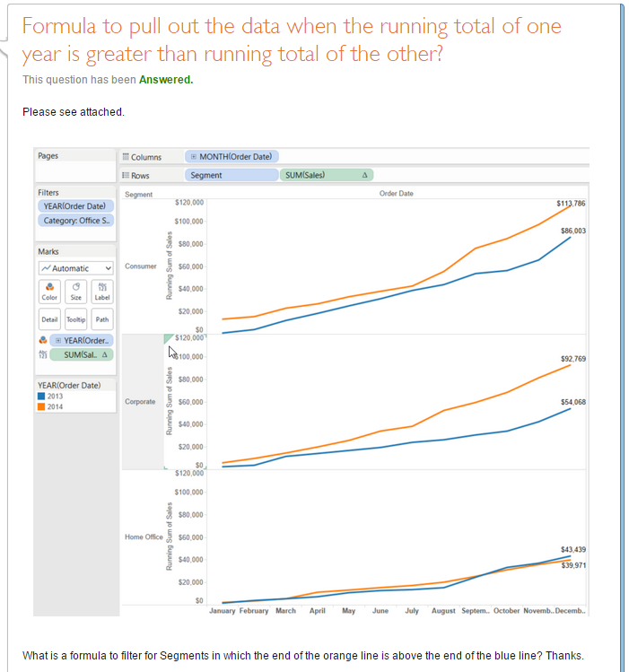Viewport: 629px width, 672px height.
Task: Click the SUM(Sal.. label pill in Marks
Action: [82, 355]
